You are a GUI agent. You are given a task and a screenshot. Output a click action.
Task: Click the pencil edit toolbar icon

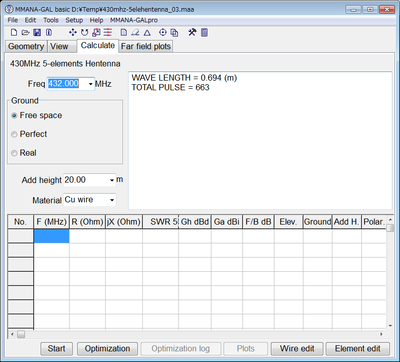point(135,33)
